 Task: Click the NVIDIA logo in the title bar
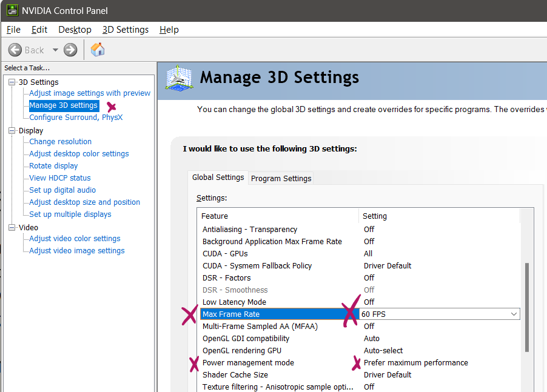(x=12, y=10)
